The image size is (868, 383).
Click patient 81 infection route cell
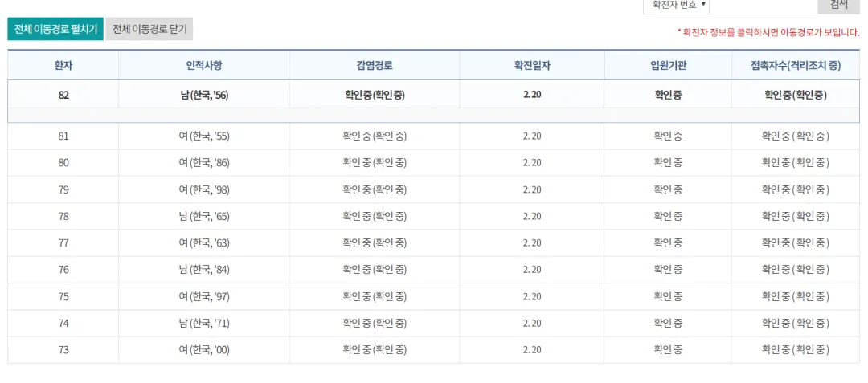[375, 136]
